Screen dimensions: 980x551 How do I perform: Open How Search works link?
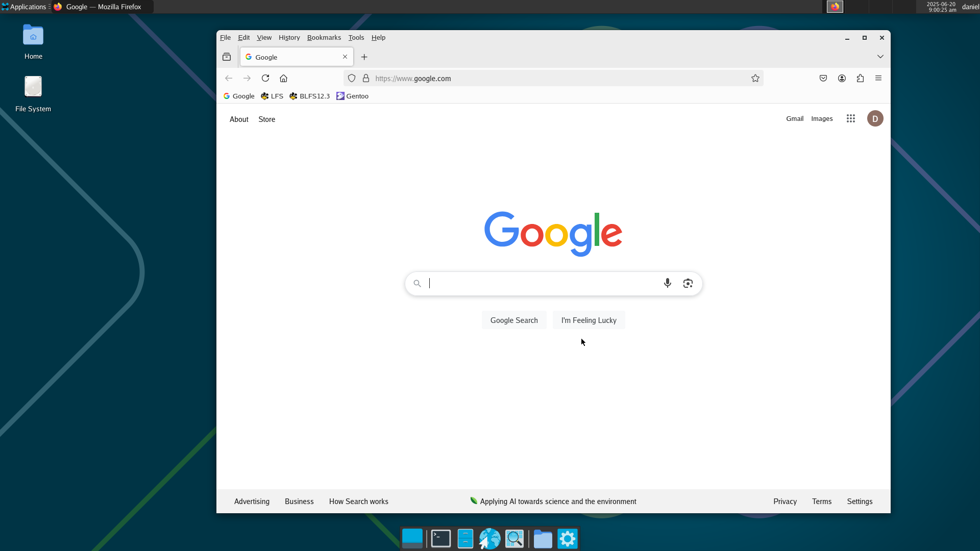(359, 502)
